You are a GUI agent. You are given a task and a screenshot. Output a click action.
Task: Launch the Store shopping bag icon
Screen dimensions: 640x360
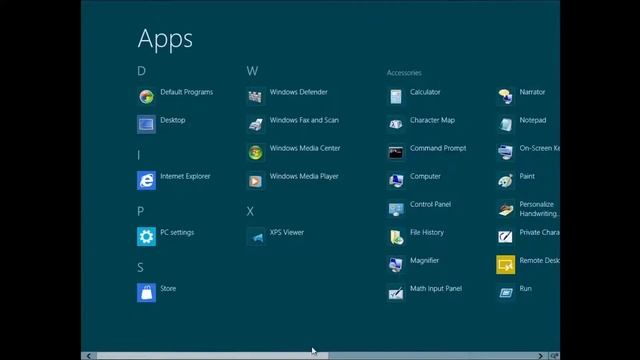coord(146,293)
